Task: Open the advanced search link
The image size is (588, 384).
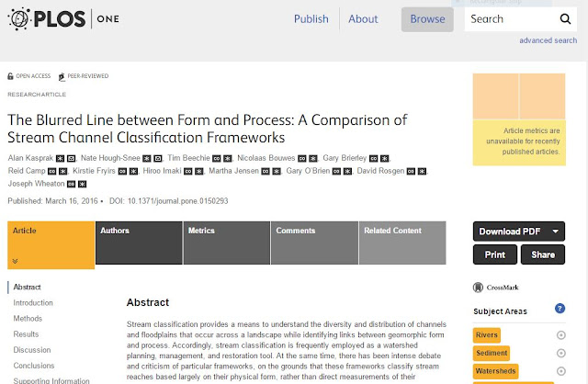Action: (548, 40)
